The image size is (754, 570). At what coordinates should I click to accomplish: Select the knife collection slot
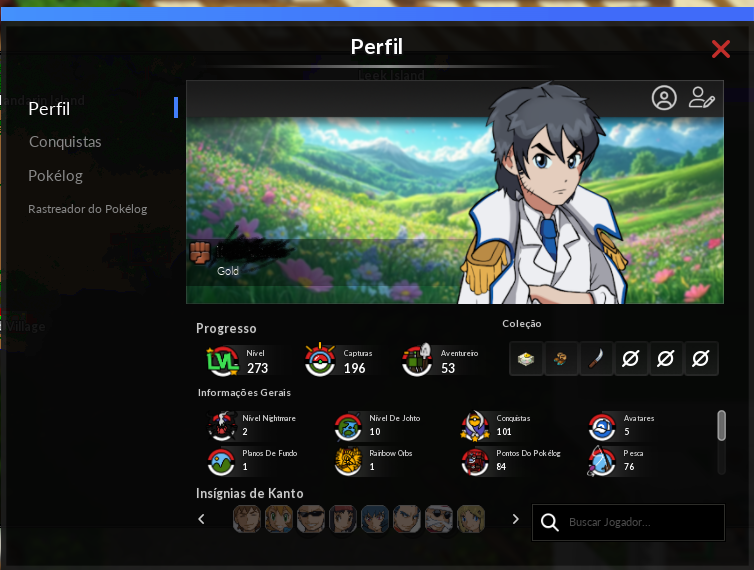click(596, 358)
